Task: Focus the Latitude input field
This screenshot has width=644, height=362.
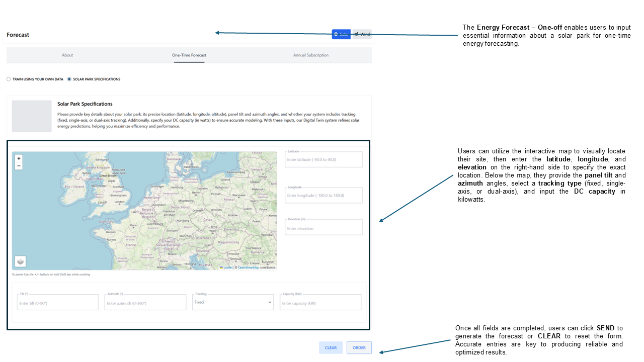Action: (x=324, y=160)
